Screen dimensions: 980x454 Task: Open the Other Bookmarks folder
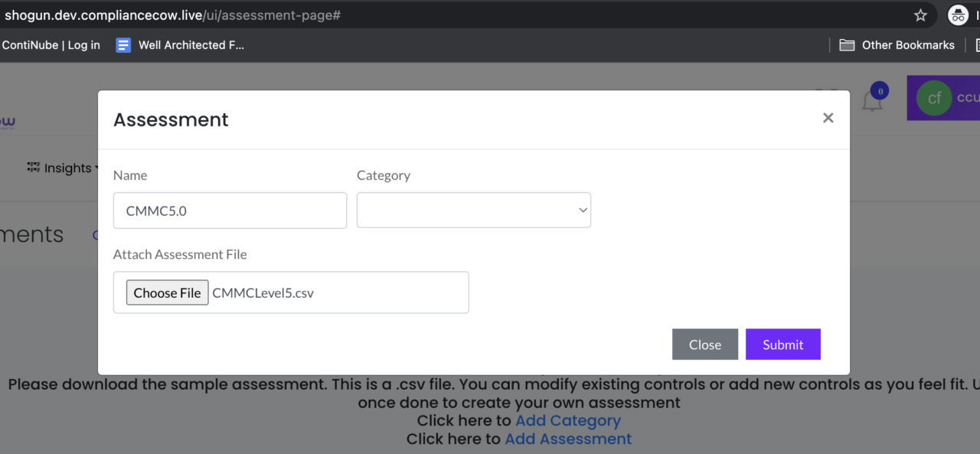897,45
